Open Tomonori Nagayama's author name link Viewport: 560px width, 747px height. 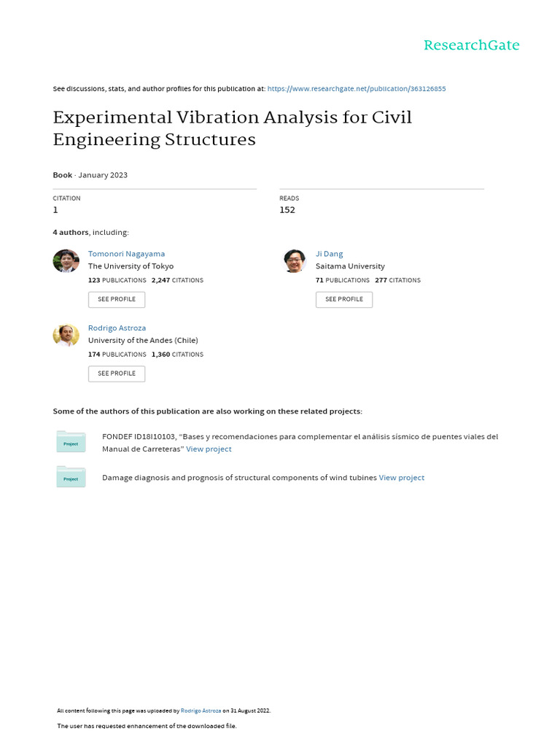(x=126, y=254)
